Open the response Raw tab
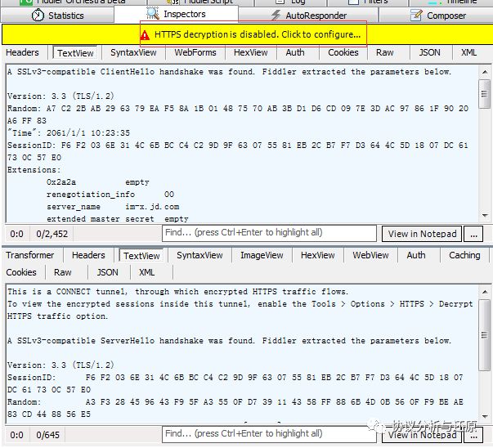 [63, 272]
